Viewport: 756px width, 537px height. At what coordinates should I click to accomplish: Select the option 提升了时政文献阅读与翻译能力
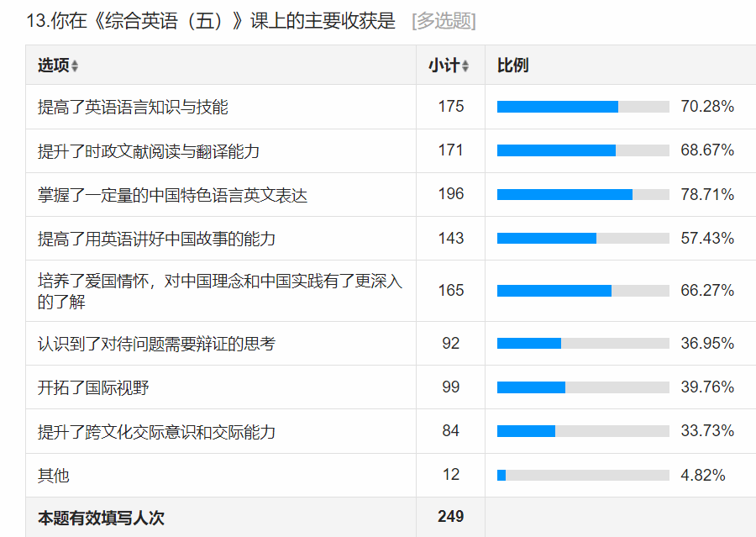[149, 151]
